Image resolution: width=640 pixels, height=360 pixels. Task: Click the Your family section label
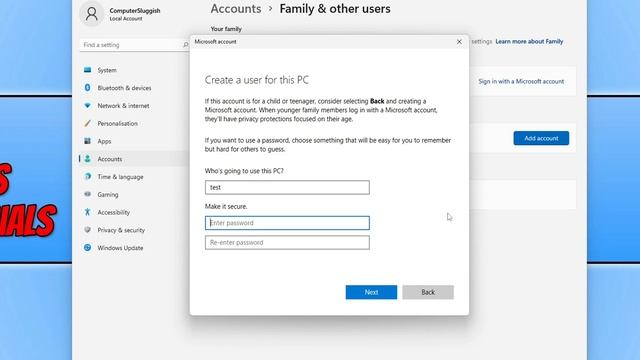tap(226, 29)
